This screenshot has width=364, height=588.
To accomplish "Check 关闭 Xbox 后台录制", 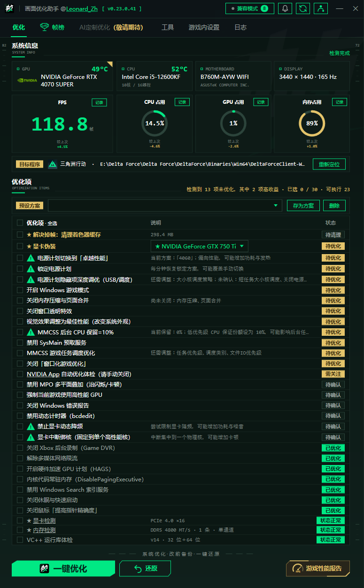I will (x=20, y=448).
